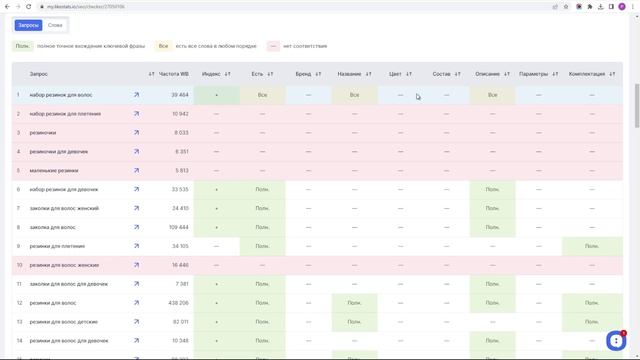Image resolution: width=640 pixels, height=360 pixels.
Task: Open the chat support widget
Action: tap(616, 340)
